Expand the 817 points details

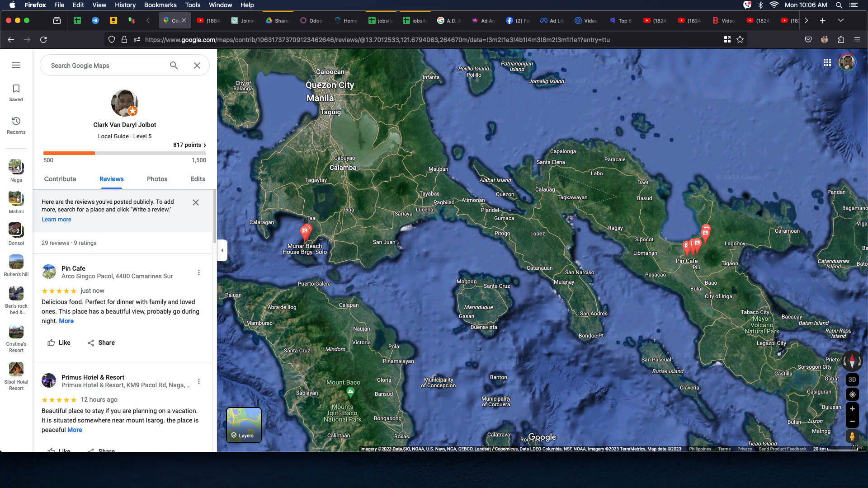[190, 145]
